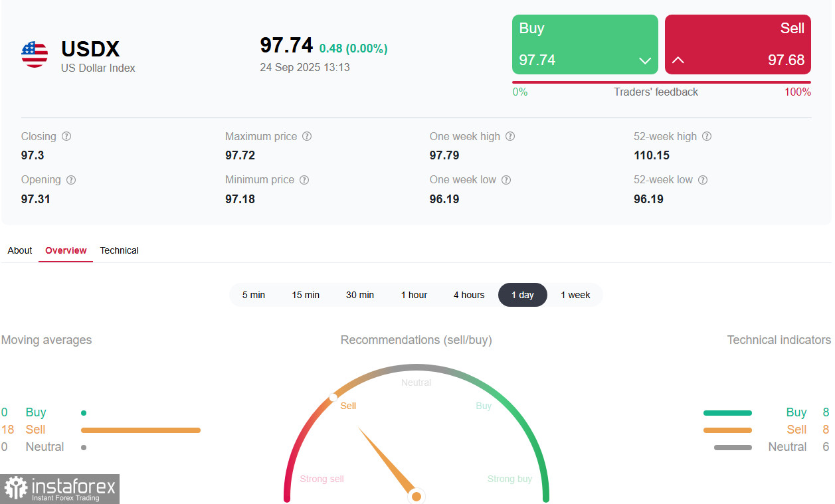Click the change value 0.48 (0.00%)
The height and width of the screenshot is (504, 835).
353,48
